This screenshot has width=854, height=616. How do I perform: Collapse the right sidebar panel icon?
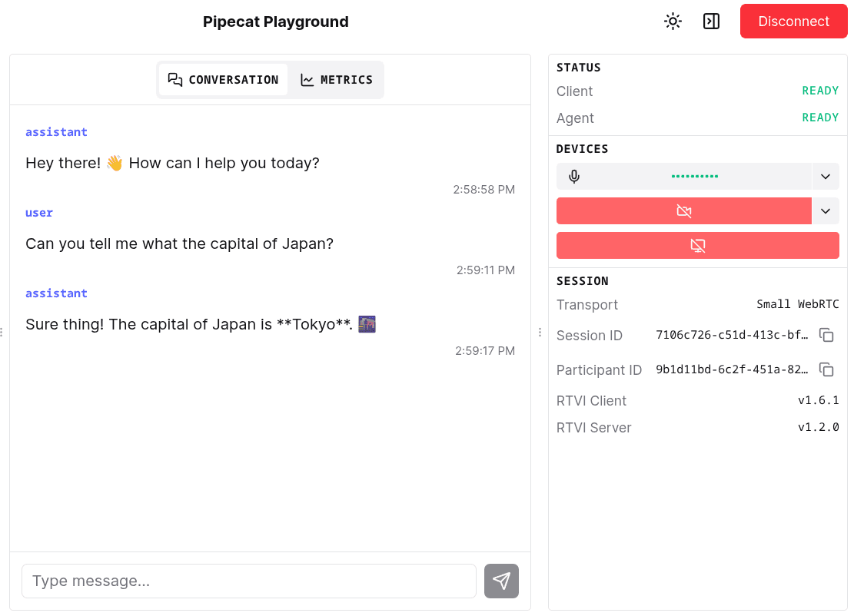coord(711,22)
